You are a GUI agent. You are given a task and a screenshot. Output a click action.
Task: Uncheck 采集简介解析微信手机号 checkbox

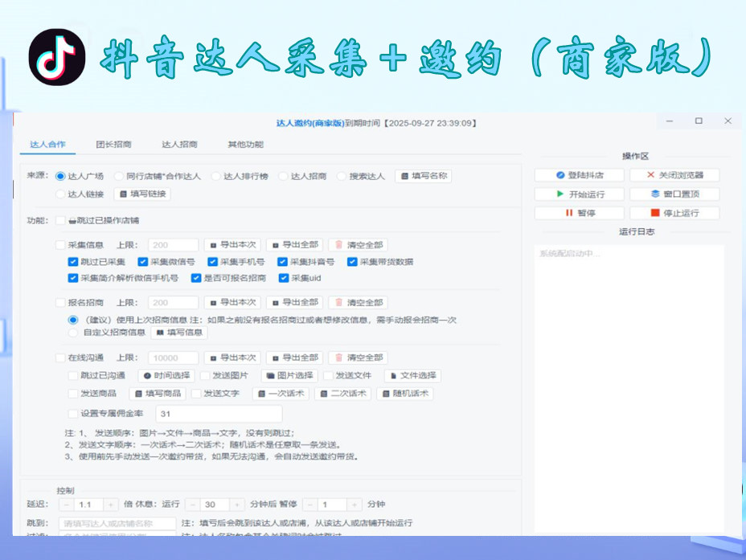pyautogui.click(x=73, y=278)
